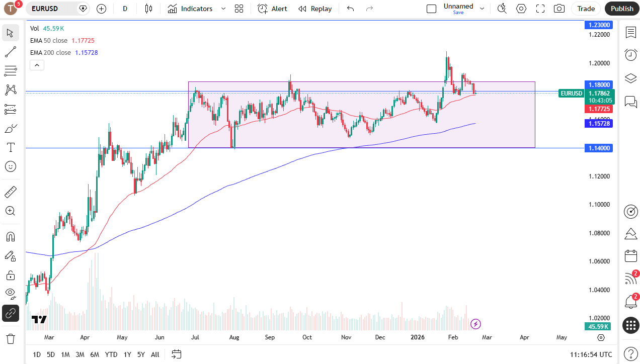The height and width of the screenshot is (364, 640).
Task: Open the right sidebar mountain triangle icon
Action: tap(631, 234)
